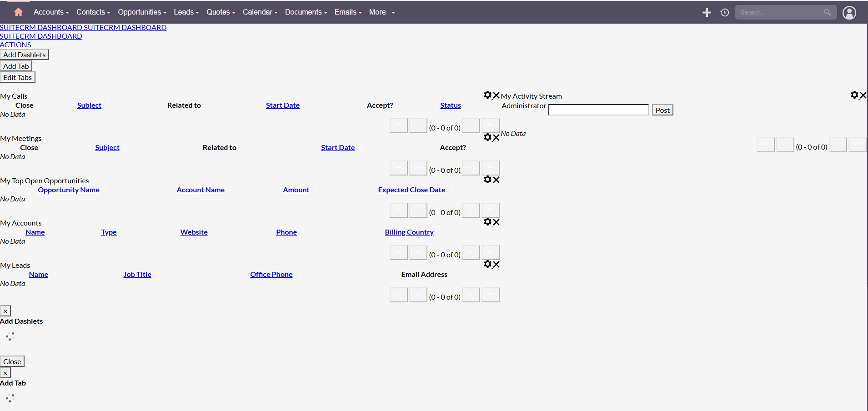The height and width of the screenshot is (411, 868).
Task: Go to previous page in My Accounts
Action: click(x=418, y=253)
